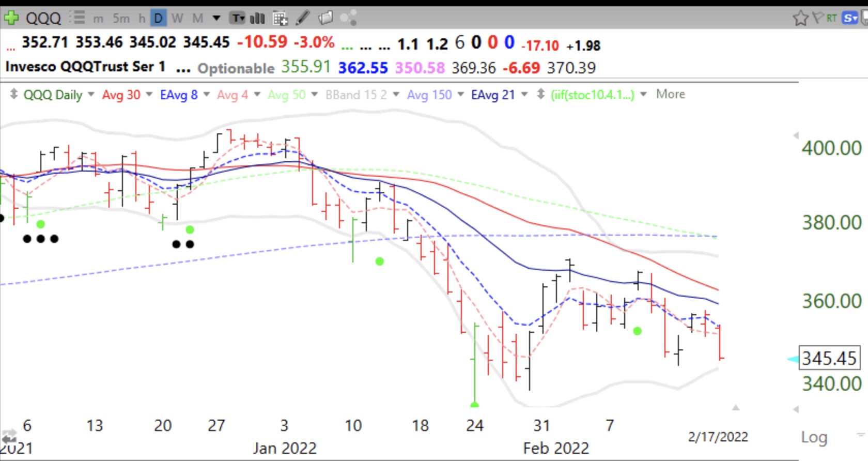Expand the QQQ Daily dropdown
868x461 pixels.
91,95
